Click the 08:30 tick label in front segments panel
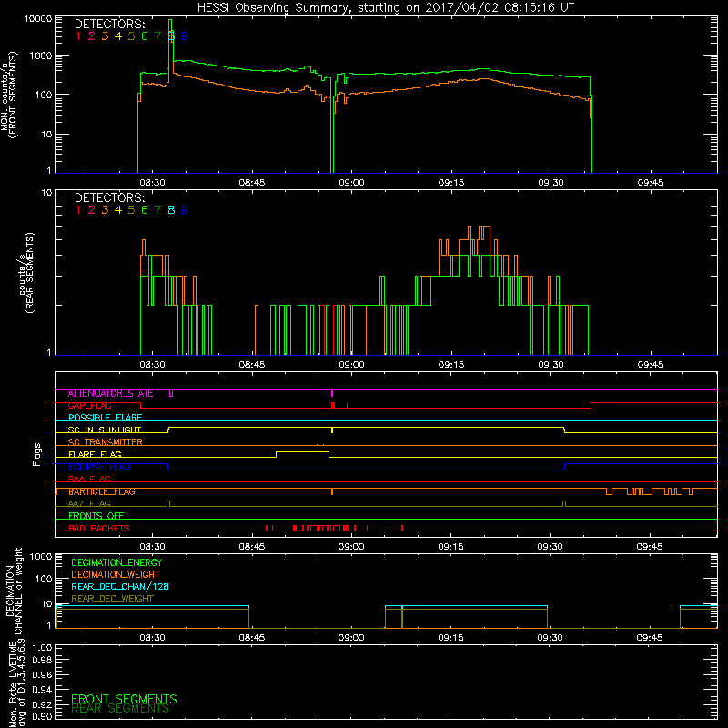Image resolution: width=728 pixels, height=728 pixels. (152, 183)
